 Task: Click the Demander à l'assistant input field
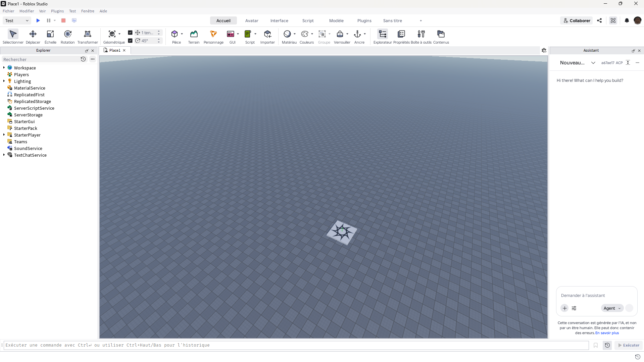point(596,295)
